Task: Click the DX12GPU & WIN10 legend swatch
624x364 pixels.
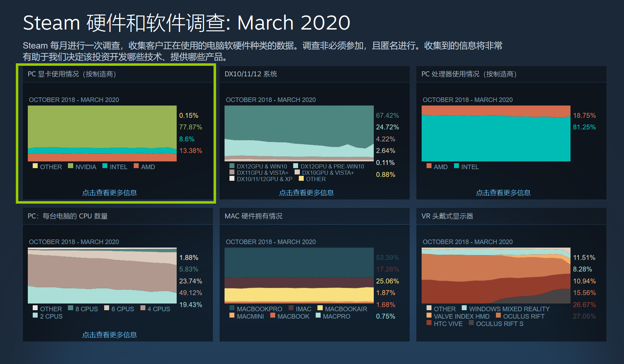Action: coord(232,166)
